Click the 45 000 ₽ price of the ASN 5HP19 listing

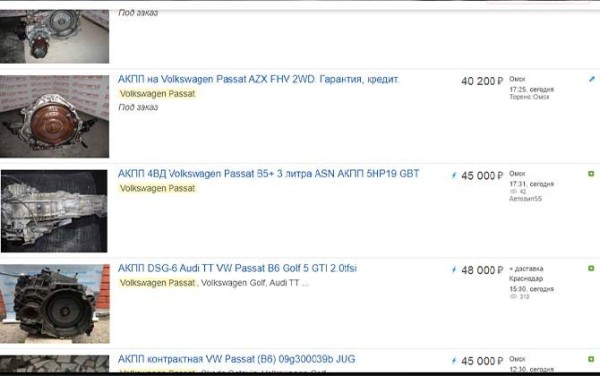[482, 176]
